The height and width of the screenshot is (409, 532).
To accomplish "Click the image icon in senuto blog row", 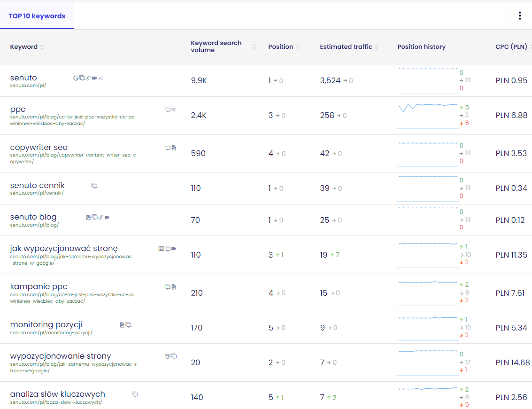I will pyautogui.click(x=88, y=217).
